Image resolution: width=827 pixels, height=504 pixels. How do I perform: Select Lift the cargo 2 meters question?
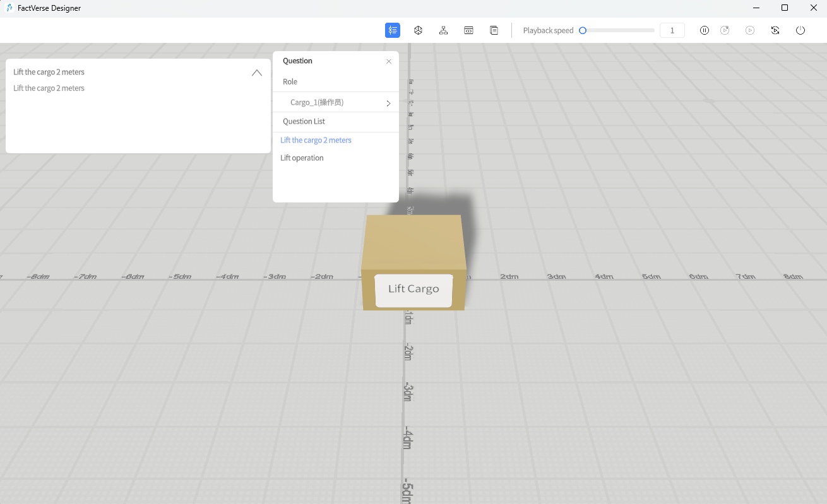(316, 139)
